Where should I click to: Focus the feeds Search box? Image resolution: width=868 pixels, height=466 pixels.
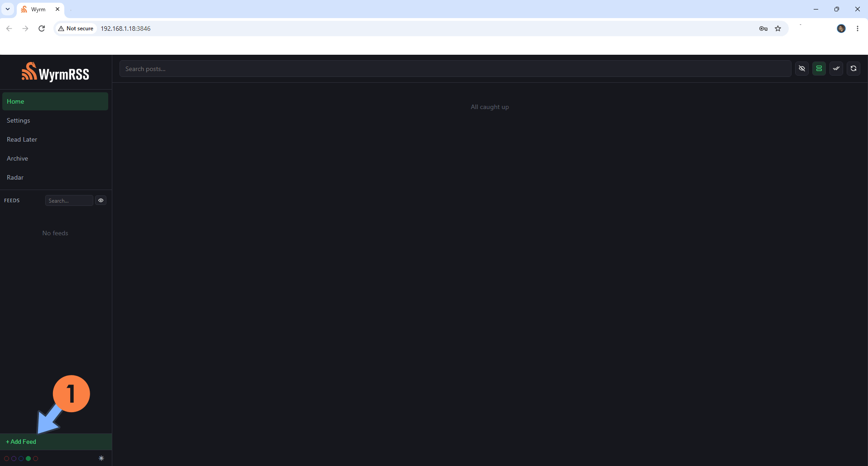[69, 200]
